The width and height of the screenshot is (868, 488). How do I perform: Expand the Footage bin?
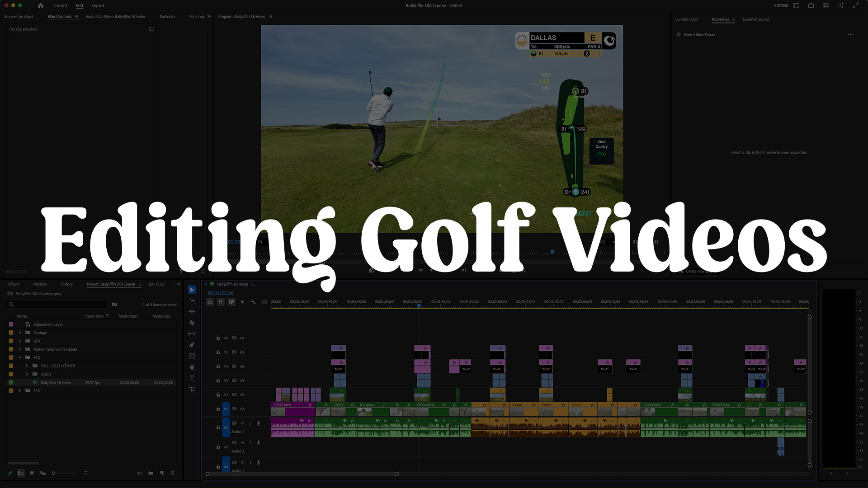[19, 333]
